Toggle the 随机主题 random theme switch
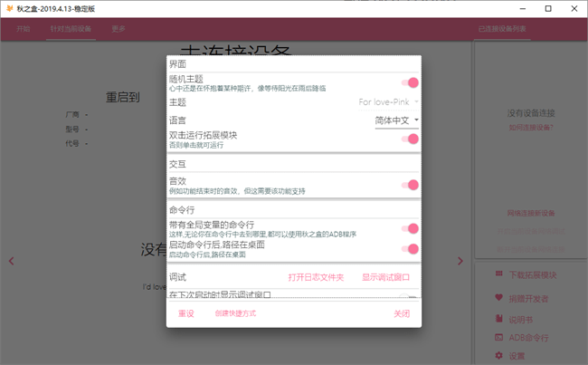588x365 pixels. tap(412, 82)
